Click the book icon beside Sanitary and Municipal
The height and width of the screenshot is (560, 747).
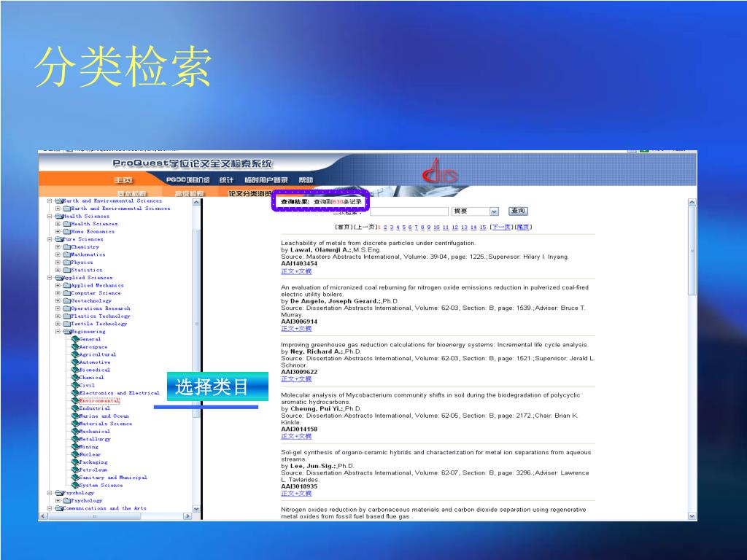75,477
